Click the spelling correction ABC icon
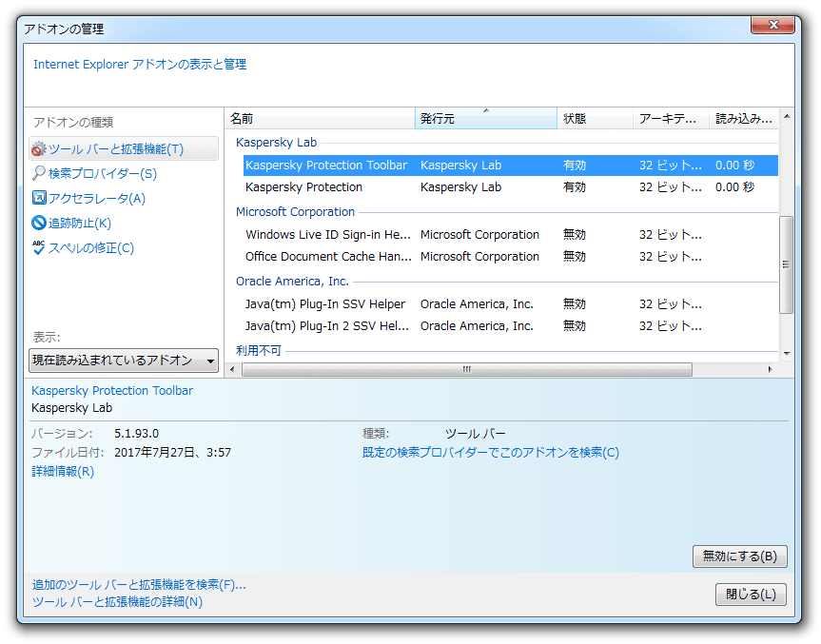 pos(39,247)
